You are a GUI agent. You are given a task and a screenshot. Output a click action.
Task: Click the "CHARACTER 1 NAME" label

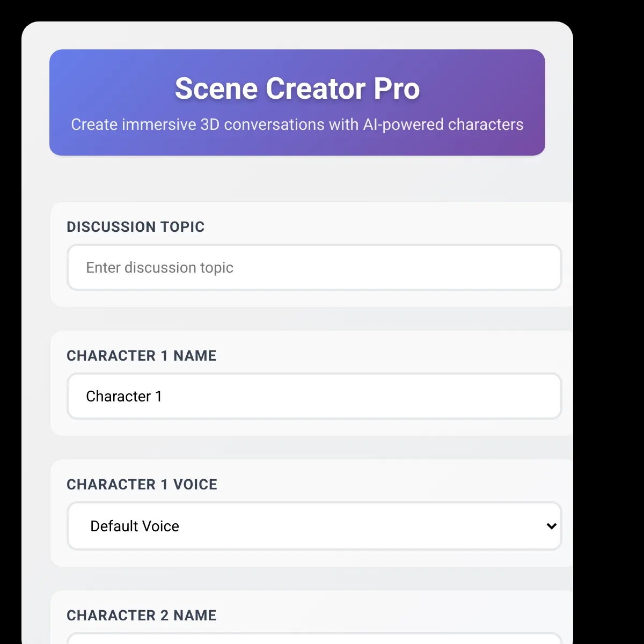pos(142,356)
